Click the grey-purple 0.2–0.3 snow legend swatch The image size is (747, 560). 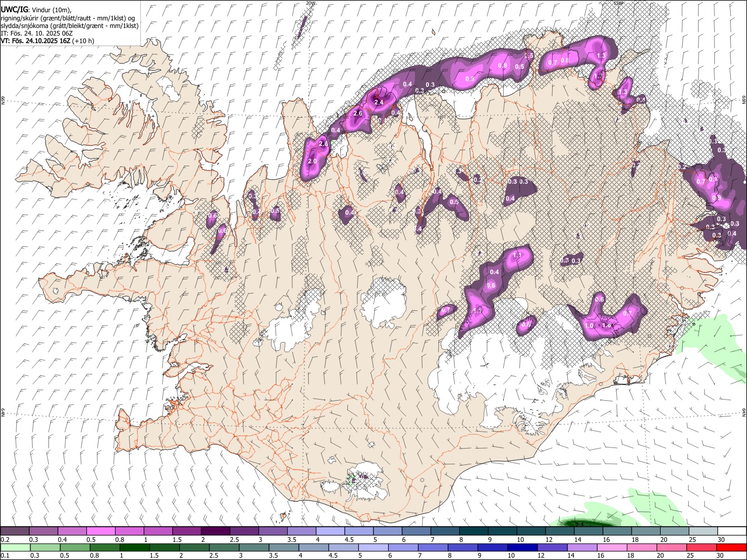[x=15, y=531]
